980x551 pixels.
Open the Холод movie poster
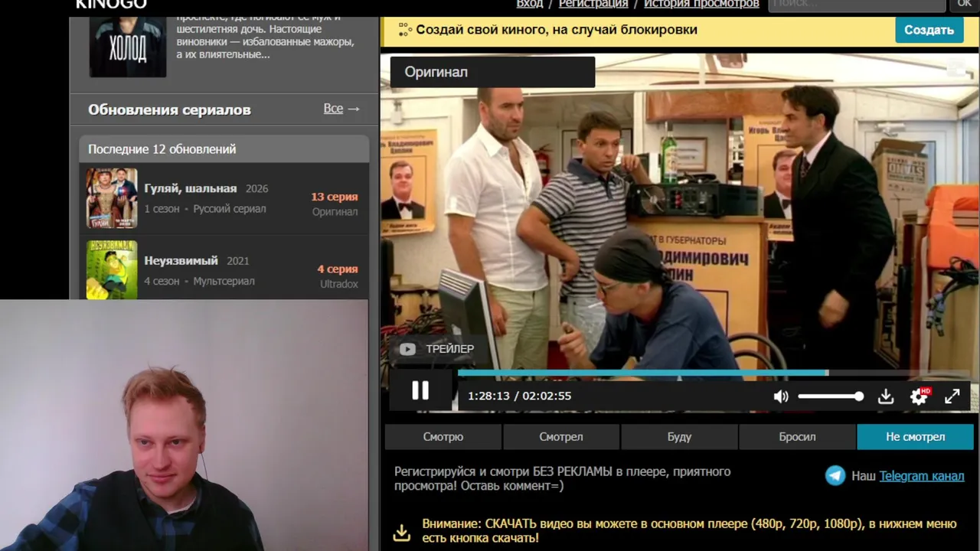coord(128,46)
